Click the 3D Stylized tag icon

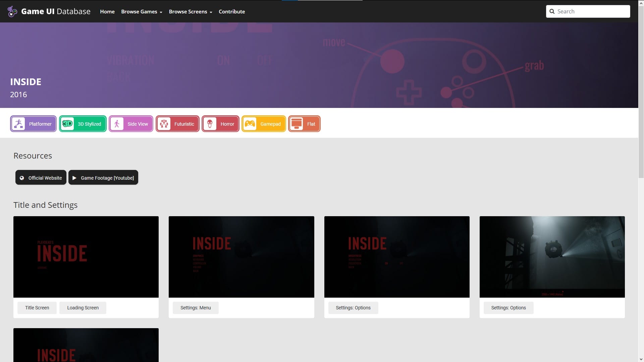coord(67,124)
